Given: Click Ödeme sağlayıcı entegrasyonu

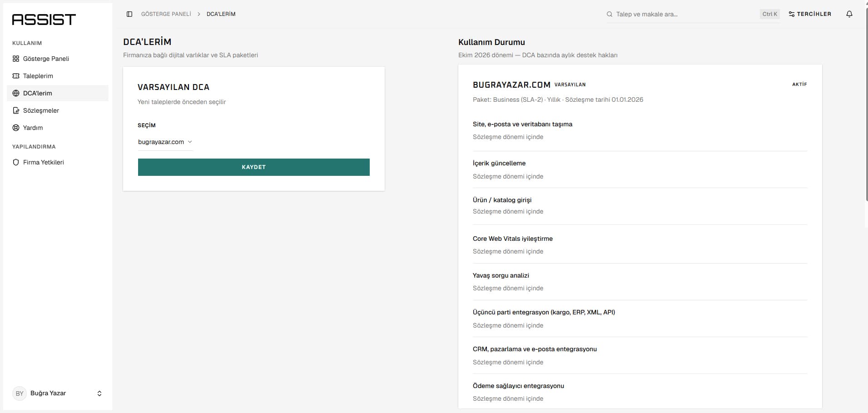Looking at the screenshot, I should tap(518, 386).
